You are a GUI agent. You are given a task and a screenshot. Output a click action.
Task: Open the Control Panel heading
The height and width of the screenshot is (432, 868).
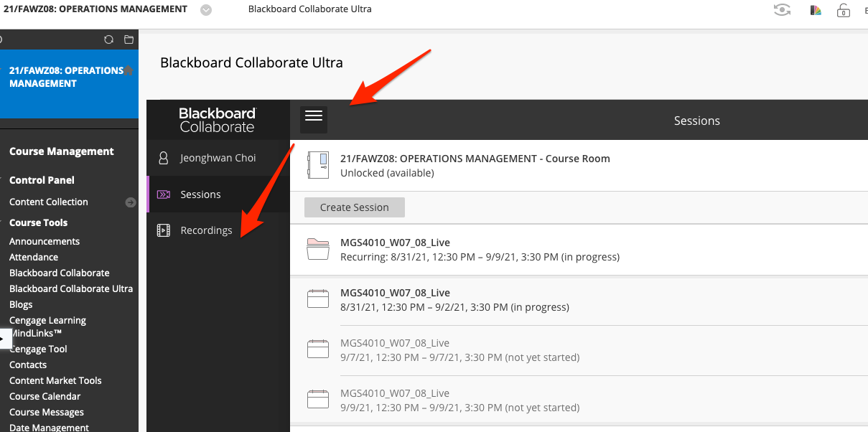coord(42,180)
